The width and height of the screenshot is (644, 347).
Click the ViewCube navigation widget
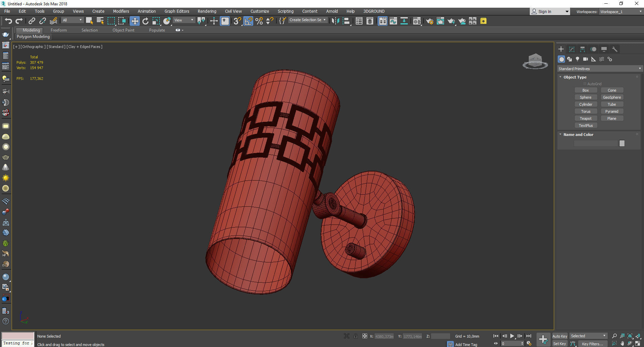[535, 61]
